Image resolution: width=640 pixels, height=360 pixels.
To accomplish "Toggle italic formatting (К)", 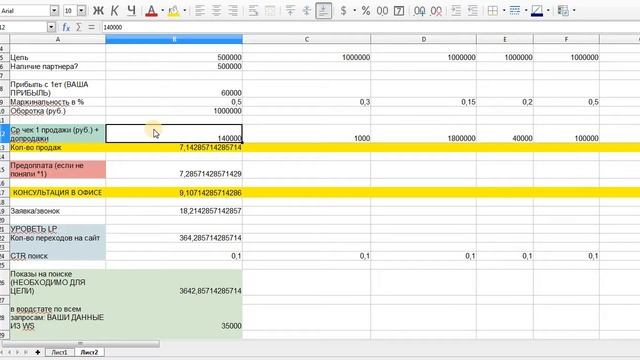I will click(x=115, y=11).
